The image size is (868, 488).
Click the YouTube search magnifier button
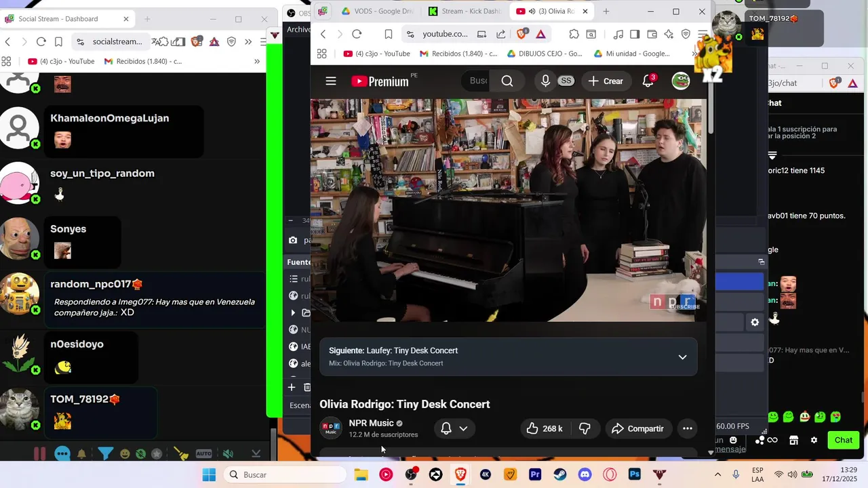coord(507,81)
